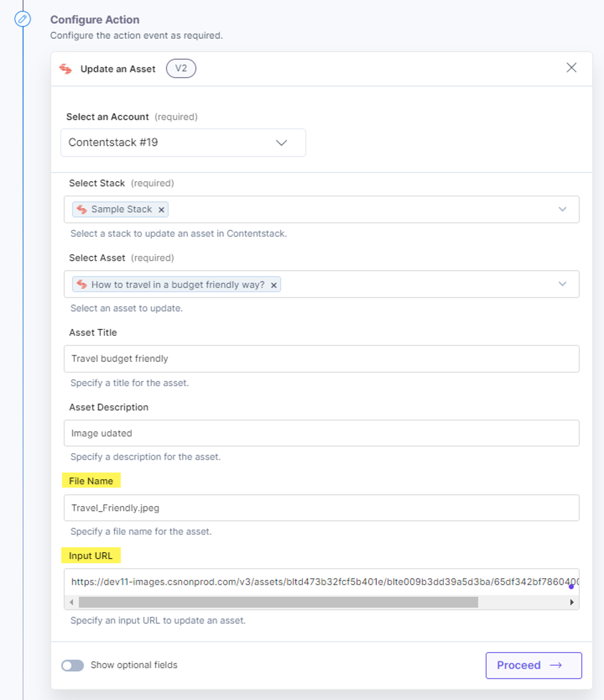Click the 'Configure Action' heading
This screenshot has width=604, height=700.
[x=95, y=20]
